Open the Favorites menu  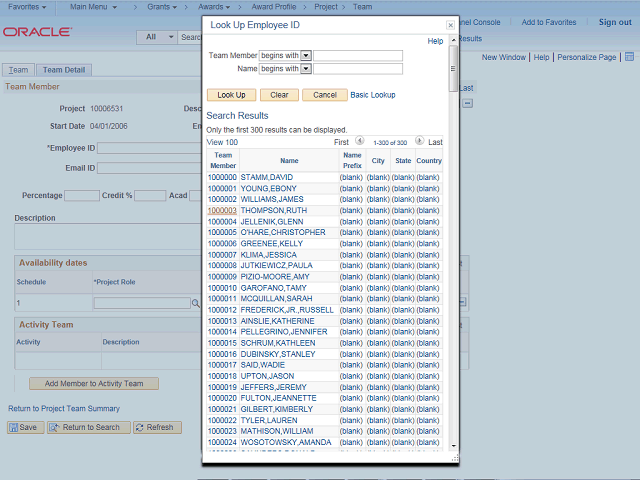click(27, 7)
